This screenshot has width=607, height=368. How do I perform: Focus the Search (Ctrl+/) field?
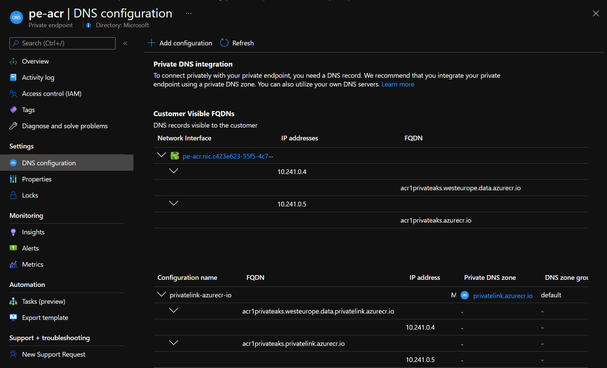coord(62,43)
